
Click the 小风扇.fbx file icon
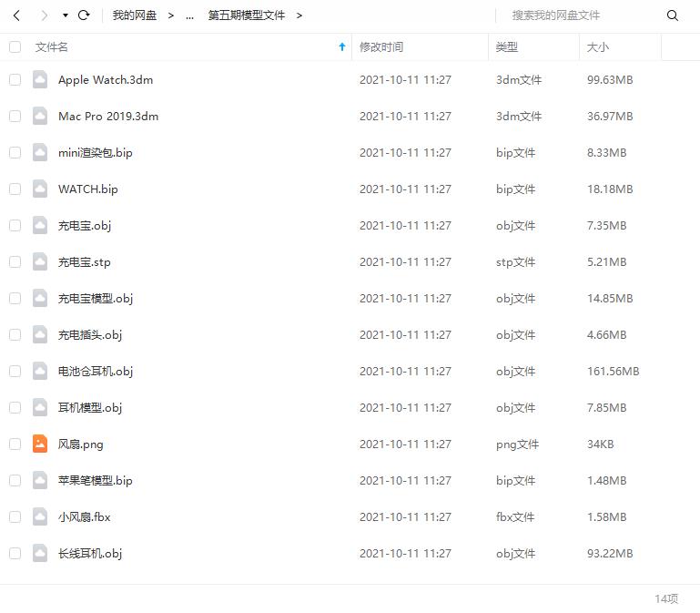pyautogui.click(x=40, y=516)
